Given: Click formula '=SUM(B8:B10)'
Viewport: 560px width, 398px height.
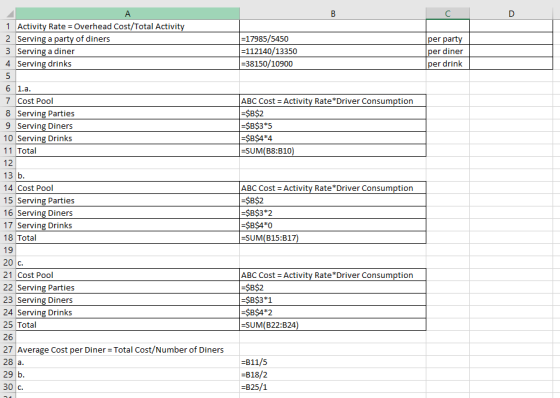Looking at the screenshot, I should click(x=332, y=150).
